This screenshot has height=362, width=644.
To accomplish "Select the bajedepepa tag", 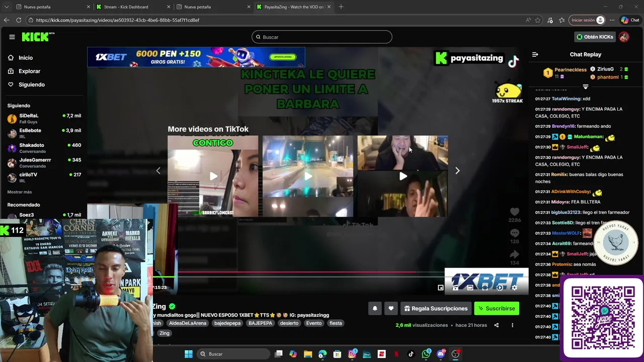I will click(x=227, y=323).
